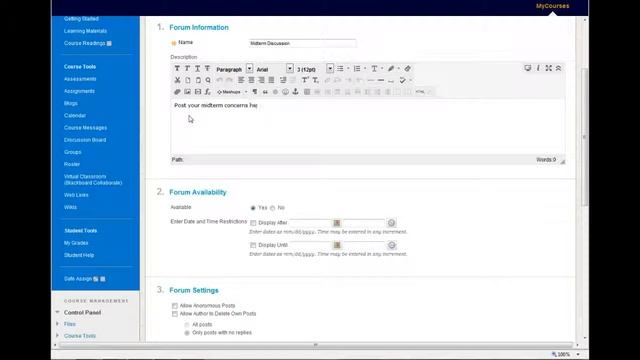The height and width of the screenshot is (360, 640).
Task: Open the Display After time picker clock
Action: 391,223
